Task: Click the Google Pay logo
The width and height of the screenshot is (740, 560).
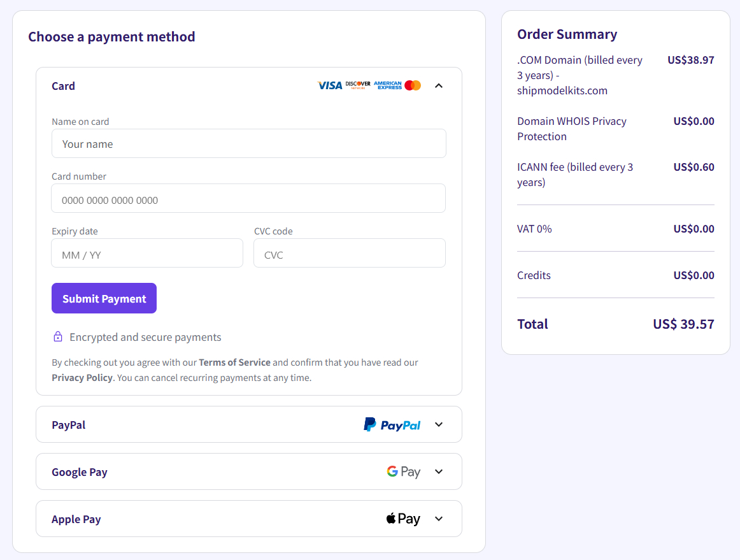Action: coord(403,472)
